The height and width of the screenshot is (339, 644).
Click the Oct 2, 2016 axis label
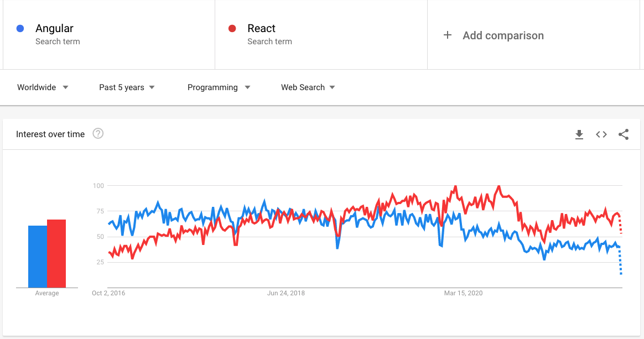(108, 293)
